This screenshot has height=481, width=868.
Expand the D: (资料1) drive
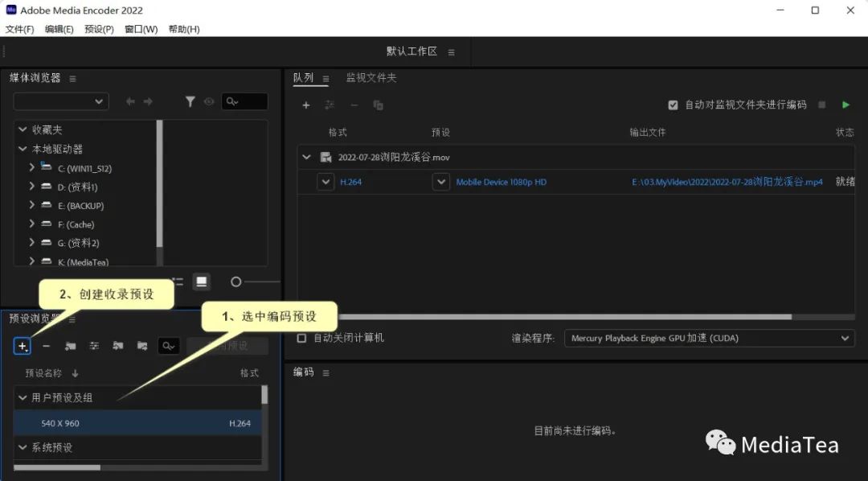pyautogui.click(x=31, y=186)
